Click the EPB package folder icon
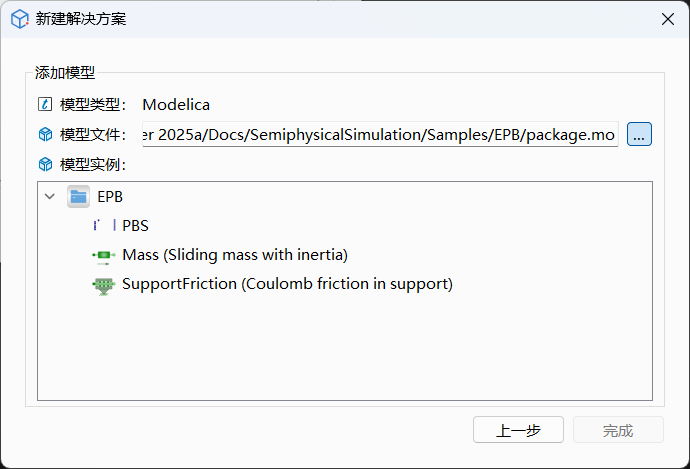The height and width of the screenshot is (469, 690). [x=79, y=197]
